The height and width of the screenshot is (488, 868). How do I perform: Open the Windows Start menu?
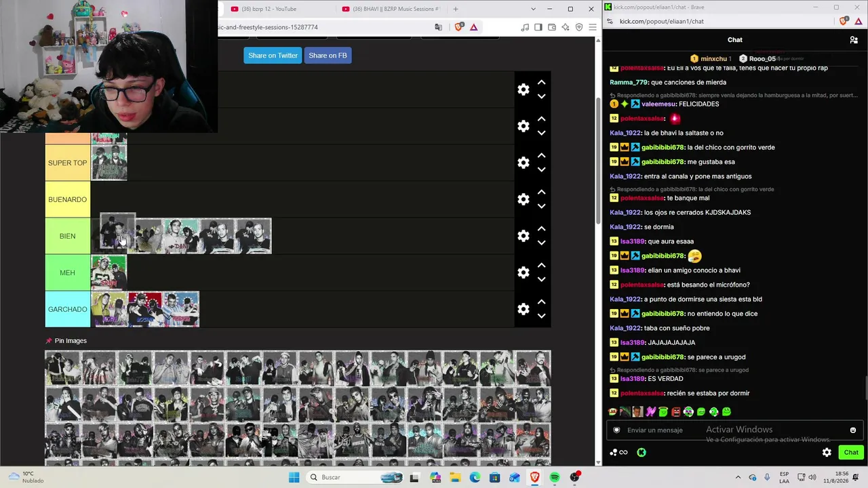294,477
